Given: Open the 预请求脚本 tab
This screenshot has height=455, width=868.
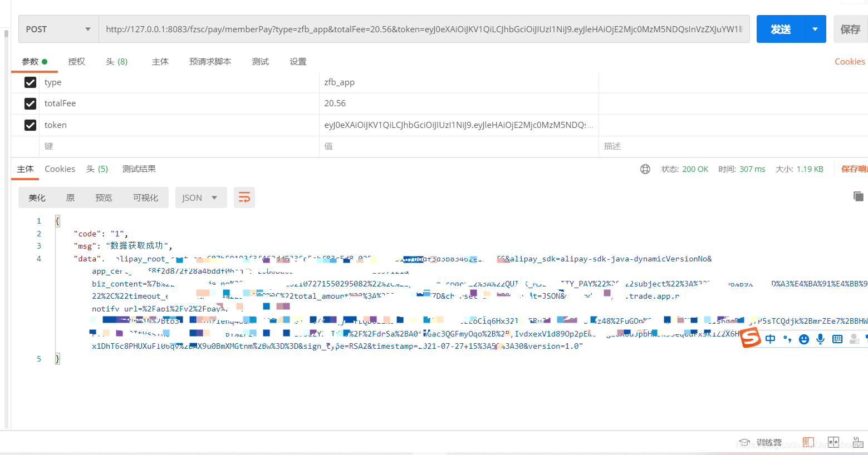Looking at the screenshot, I should point(210,62).
